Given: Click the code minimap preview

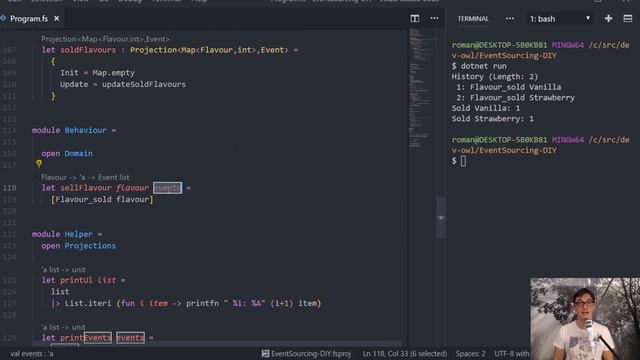Looking at the screenshot, I should pos(420,88).
